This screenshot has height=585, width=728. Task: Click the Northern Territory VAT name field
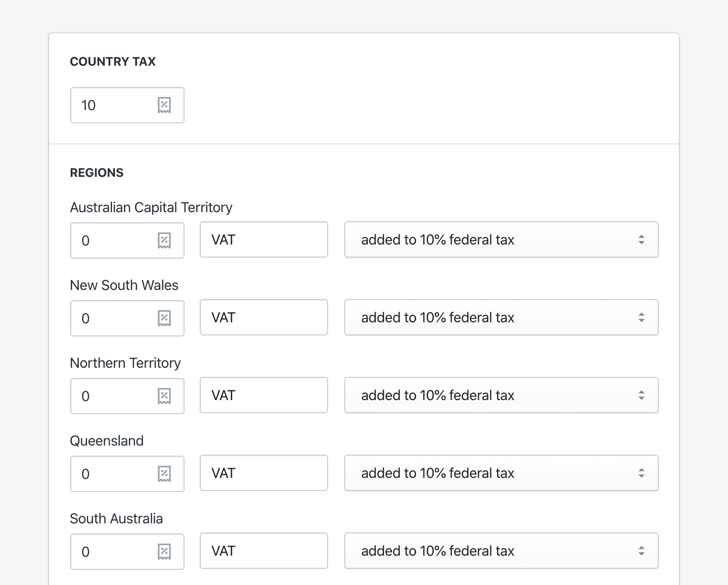[263, 395]
